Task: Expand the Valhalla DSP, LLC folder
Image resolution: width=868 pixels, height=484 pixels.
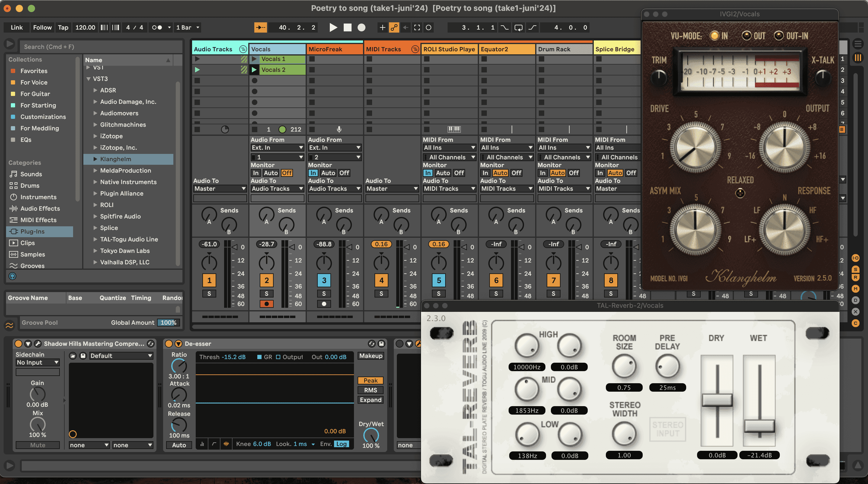Action: (x=95, y=262)
